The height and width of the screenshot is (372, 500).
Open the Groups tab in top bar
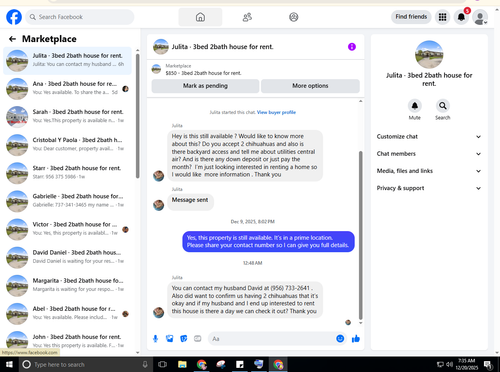pos(294,17)
